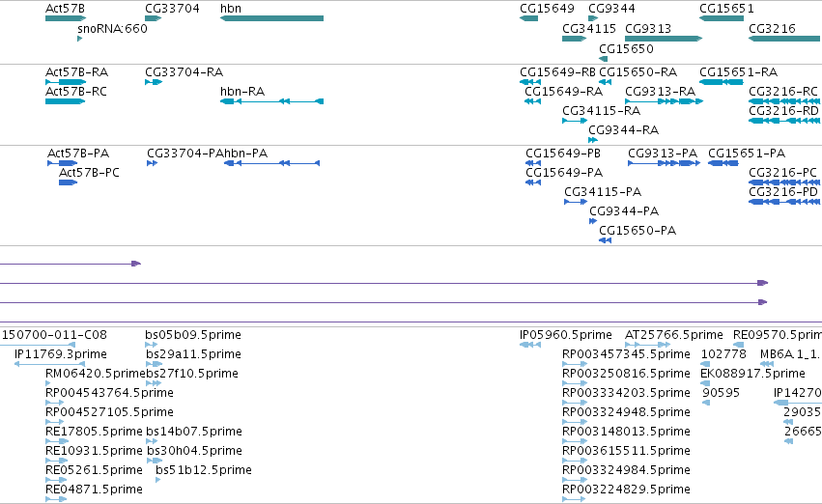
Task: Select the 90595 EST feature
Action: [x=706, y=403]
